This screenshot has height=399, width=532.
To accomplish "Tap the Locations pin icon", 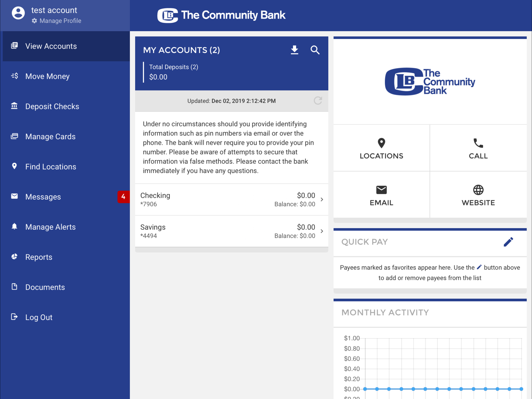I will point(381,143).
